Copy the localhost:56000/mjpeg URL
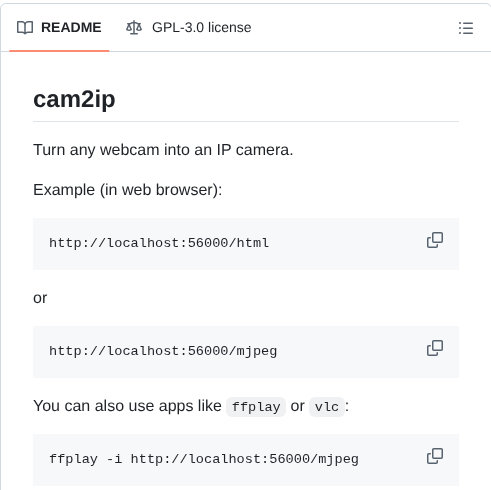Screen dimensions: 491x490 (x=435, y=348)
